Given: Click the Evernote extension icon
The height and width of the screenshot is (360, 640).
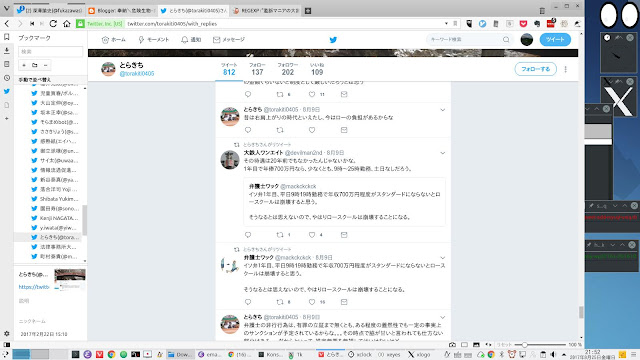Looking at the screenshot, I should (x=537, y=24).
